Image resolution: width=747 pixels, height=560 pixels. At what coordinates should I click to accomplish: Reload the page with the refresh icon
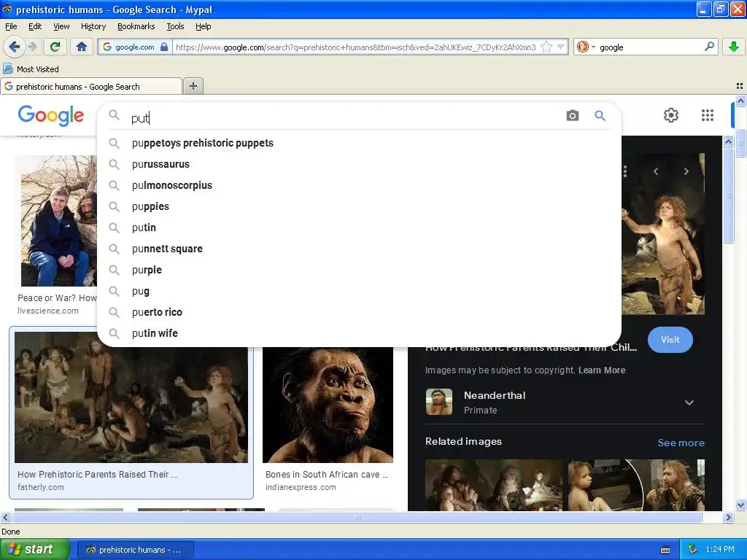click(55, 47)
